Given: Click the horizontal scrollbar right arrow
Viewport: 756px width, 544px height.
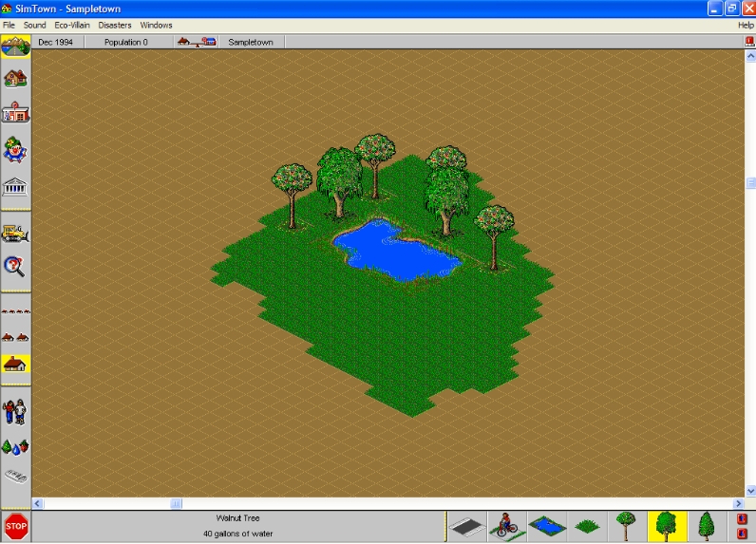Looking at the screenshot, I should (x=739, y=503).
